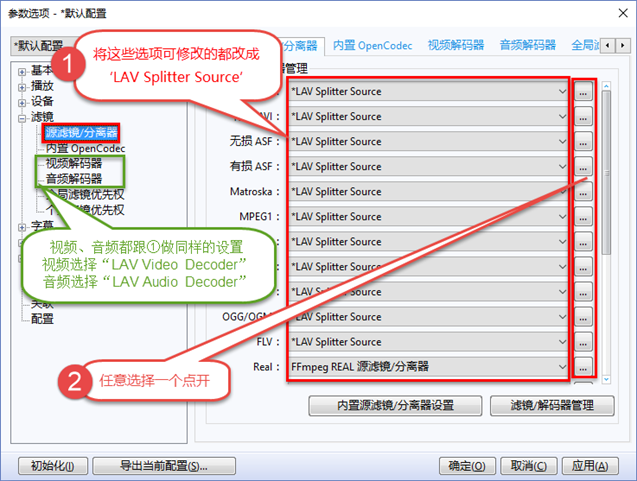Select 全局滤镜优先权 in the tree
The width and height of the screenshot is (637, 481).
85,194
